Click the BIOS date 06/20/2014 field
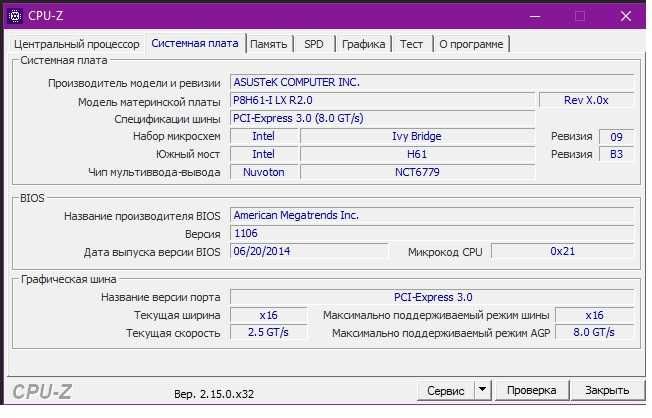Image resolution: width=652 pixels, height=418 pixels. [309, 251]
